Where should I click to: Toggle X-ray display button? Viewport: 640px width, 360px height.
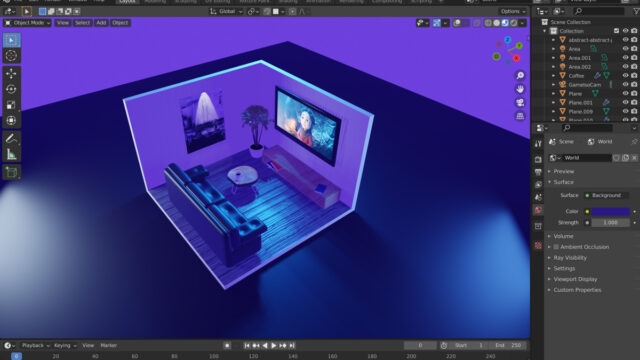pyautogui.click(x=477, y=23)
